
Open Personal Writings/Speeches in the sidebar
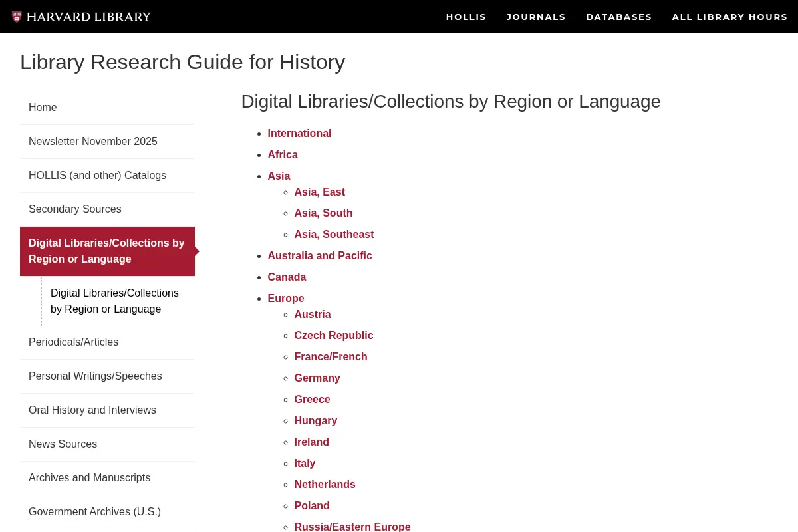point(107,376)
